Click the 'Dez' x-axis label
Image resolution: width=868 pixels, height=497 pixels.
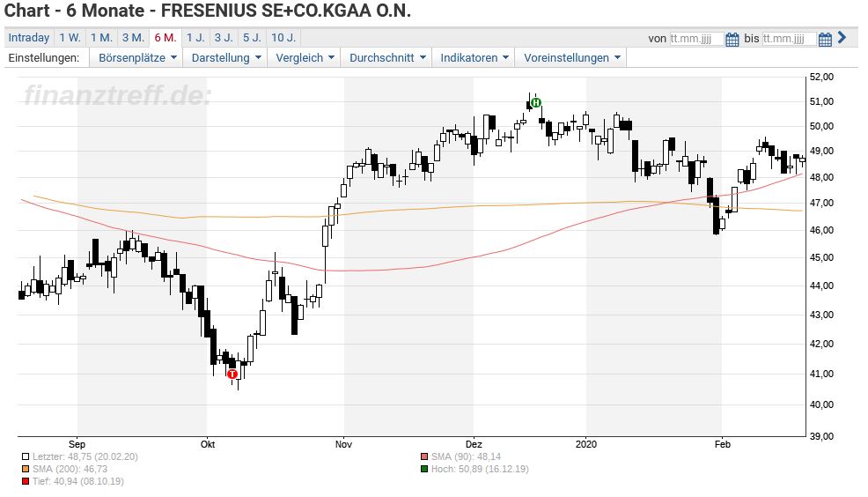tap(474, 444)
